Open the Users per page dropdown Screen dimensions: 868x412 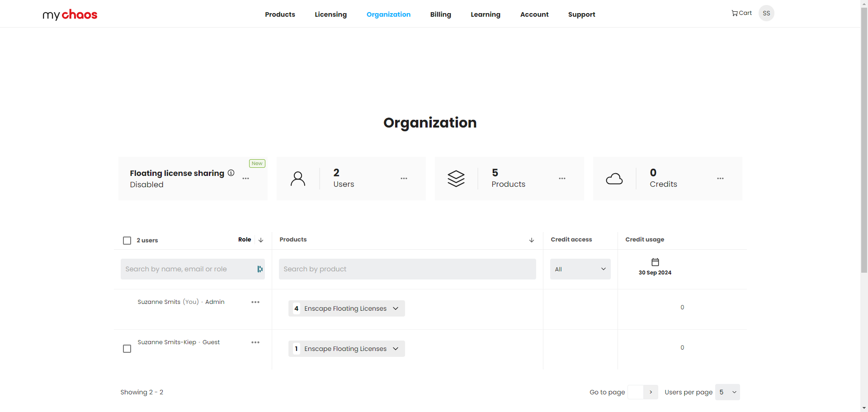click(728, 392)
